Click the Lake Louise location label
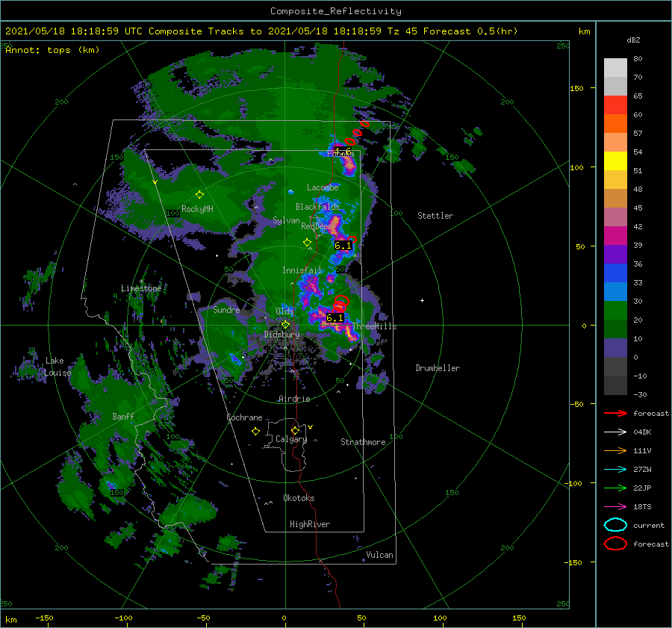 [x=57, y=367]
